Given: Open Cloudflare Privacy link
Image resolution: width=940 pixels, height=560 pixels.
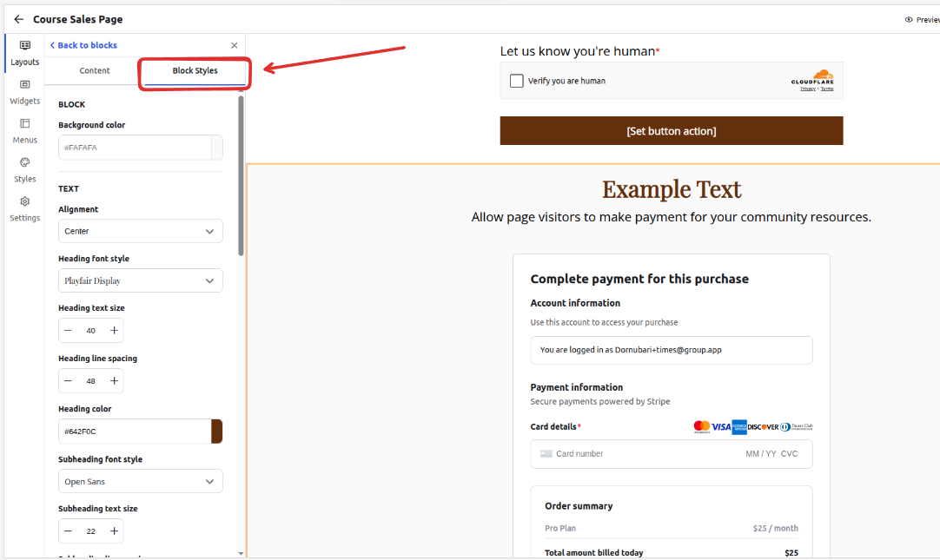Looking at the screenshot, I should [x=807, y=89].
